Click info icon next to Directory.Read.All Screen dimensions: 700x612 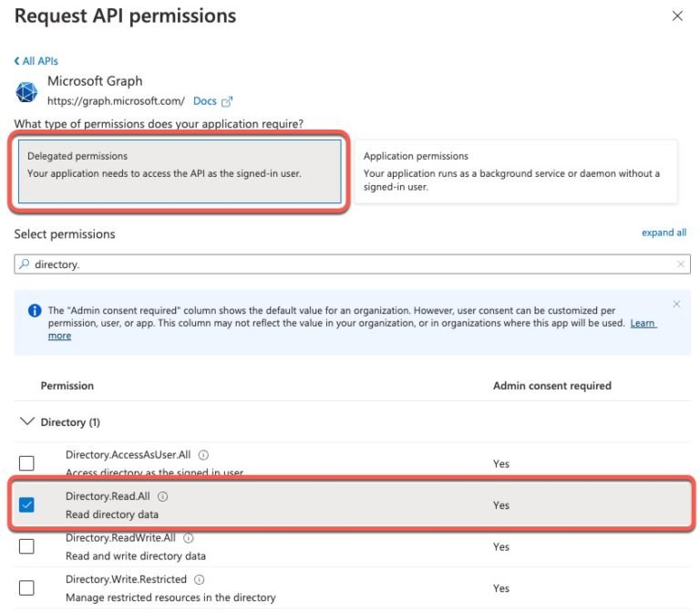[x=163, y=496]
